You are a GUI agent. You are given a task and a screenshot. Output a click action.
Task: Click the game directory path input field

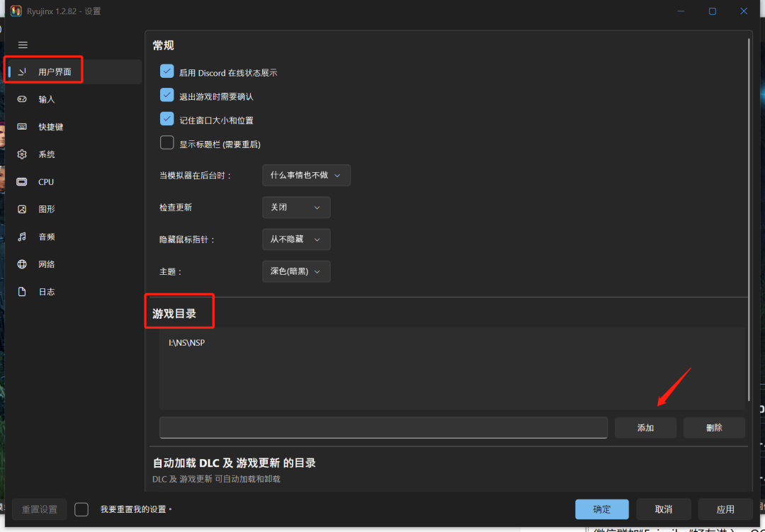[x=383, y=428]
